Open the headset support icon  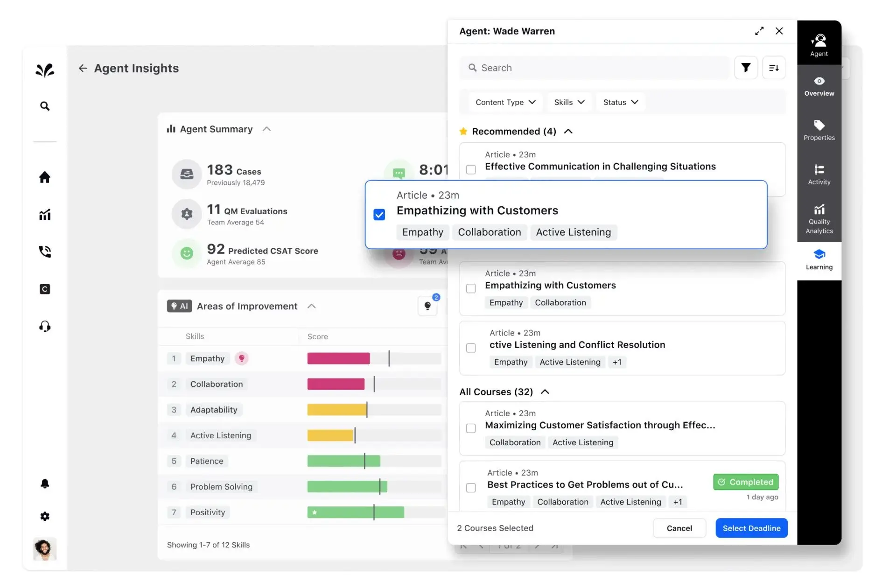[44, 326]
